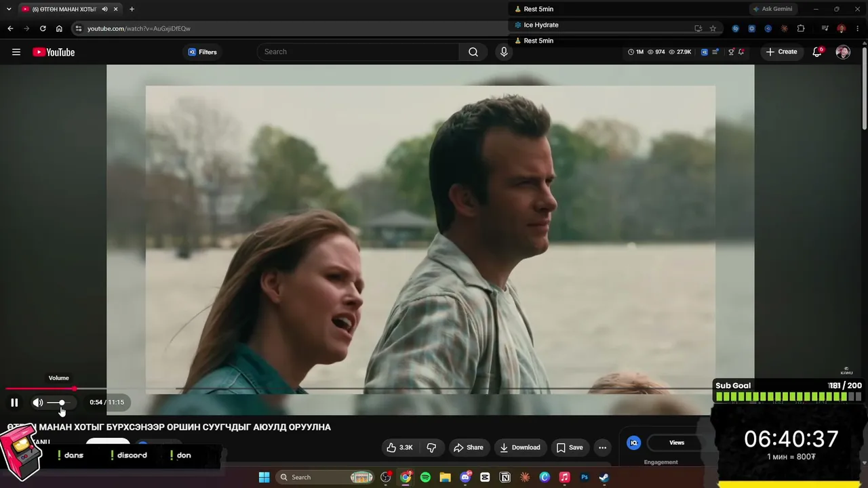Screen dimensions: 868x488
Task: Open Canva from the taskbar
Action: (x=545, y=477)
